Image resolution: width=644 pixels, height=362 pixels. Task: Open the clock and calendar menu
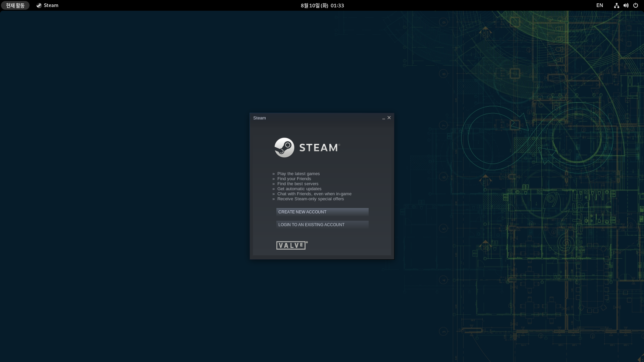tap(322, 5)
